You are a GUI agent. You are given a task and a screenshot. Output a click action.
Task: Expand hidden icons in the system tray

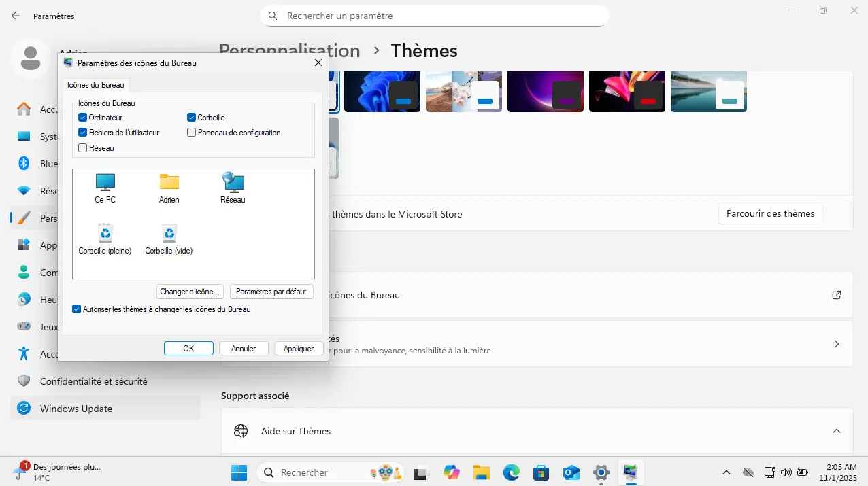click(x=726, y=472)
